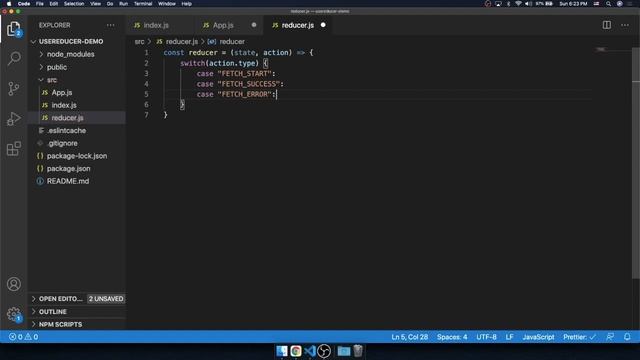Image resolution: width=640 pixels, height=360 pixels.
Task: Open the Selection menu
Action: click(x=74, y=4)
